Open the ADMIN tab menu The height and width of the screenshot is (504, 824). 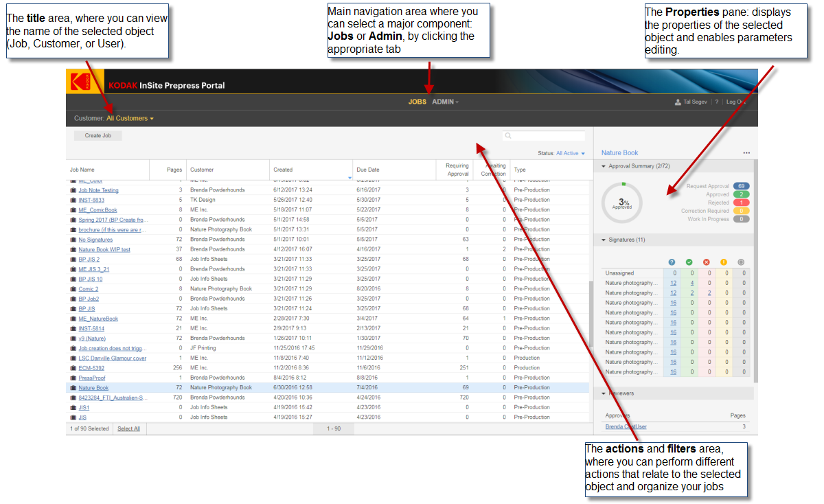tap(445, 102)
